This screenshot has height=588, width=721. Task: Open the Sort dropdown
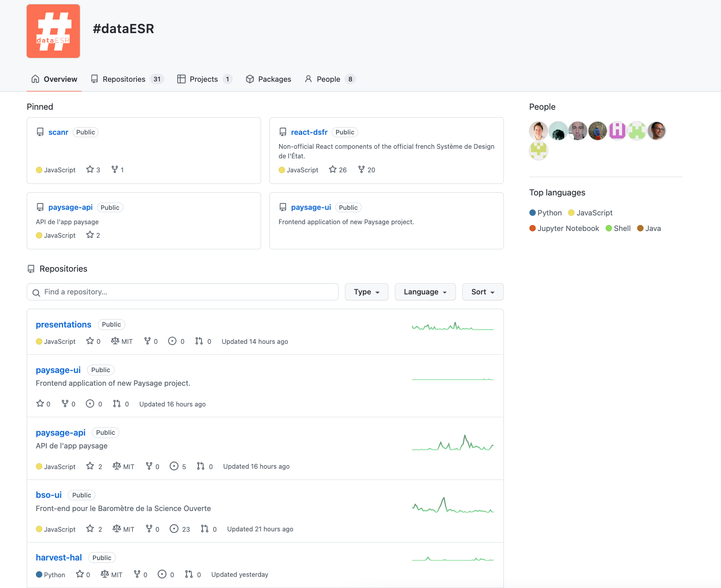pyautogui.click(x=483, y=292)
